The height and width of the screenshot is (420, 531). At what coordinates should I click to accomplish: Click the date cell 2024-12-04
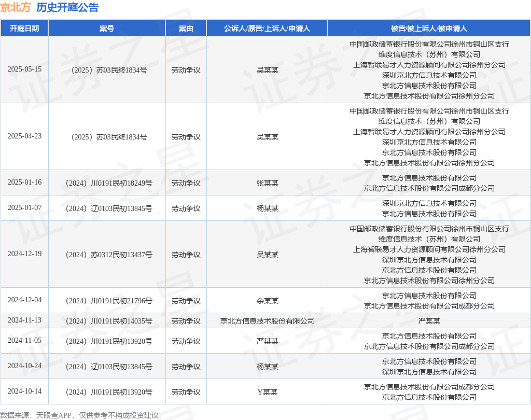(25, 300)
